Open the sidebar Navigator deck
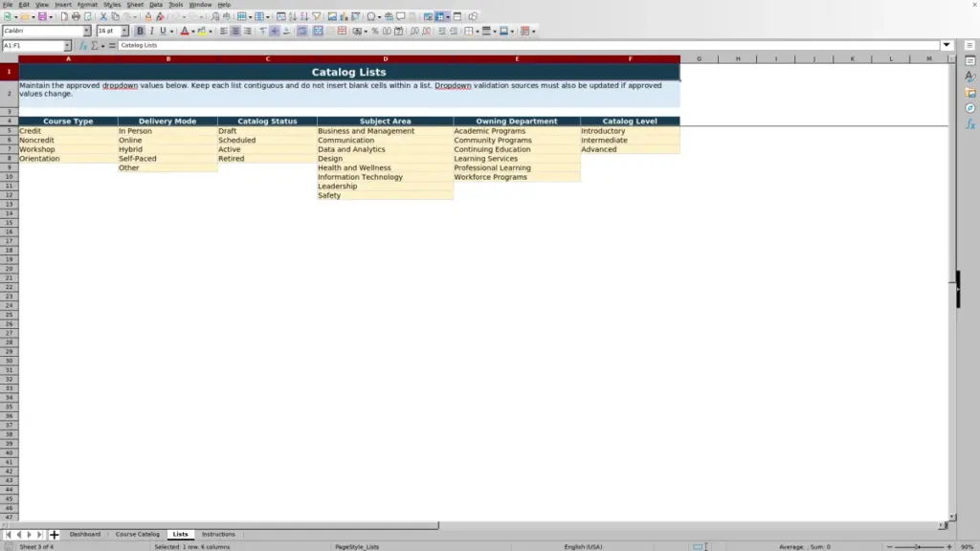980x551 pixels. 970,108
